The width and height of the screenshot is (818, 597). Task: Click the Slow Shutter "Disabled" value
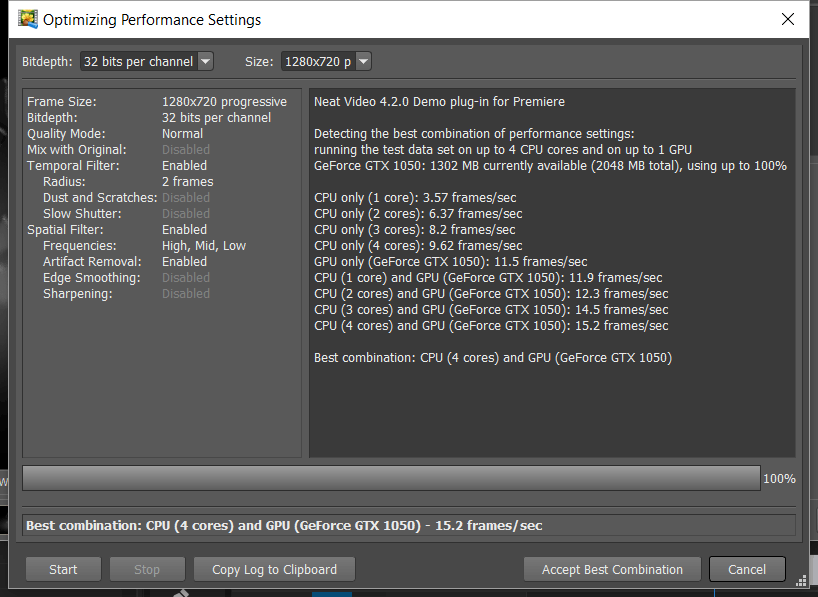(x=186, y=213)
